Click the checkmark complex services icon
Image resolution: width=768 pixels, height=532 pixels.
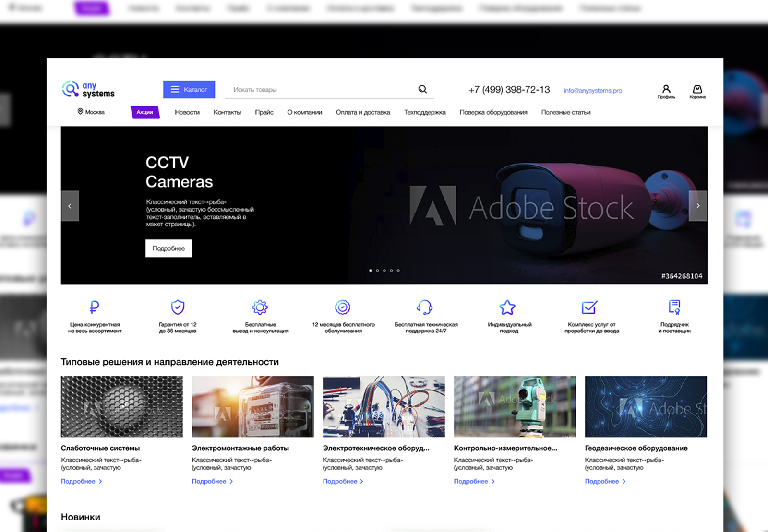point(589,307)
